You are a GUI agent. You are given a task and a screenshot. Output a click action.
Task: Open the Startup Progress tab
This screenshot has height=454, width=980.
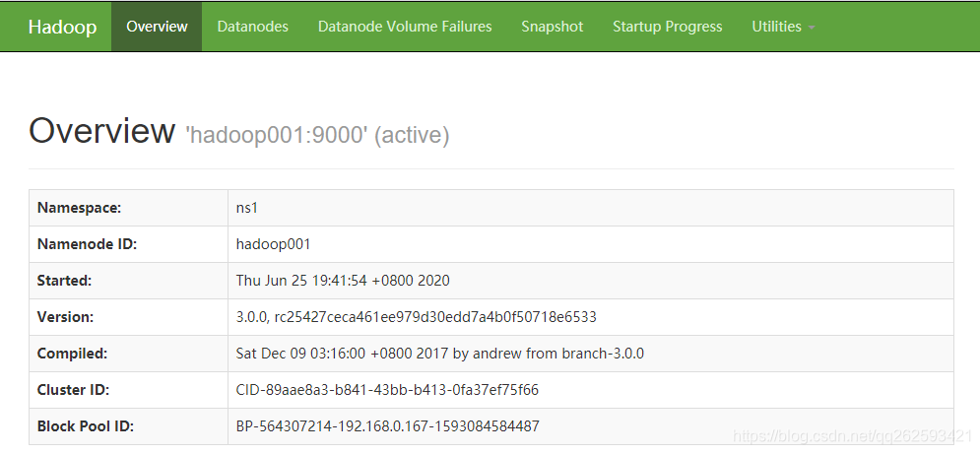tap(668, 27)
